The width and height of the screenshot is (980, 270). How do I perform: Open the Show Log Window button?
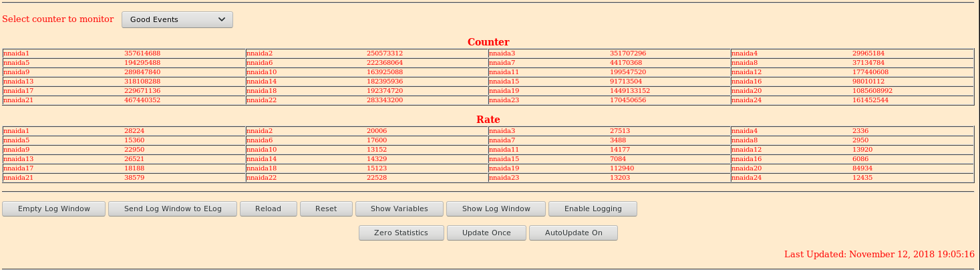tap(496, 209)
